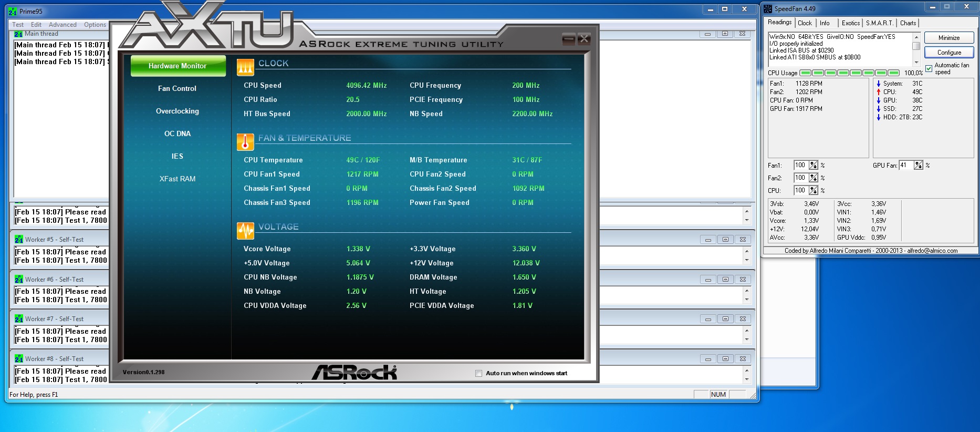Click the CLOCK section icon
The width and height of the screenshot is (980, 432).
(245, 67)
